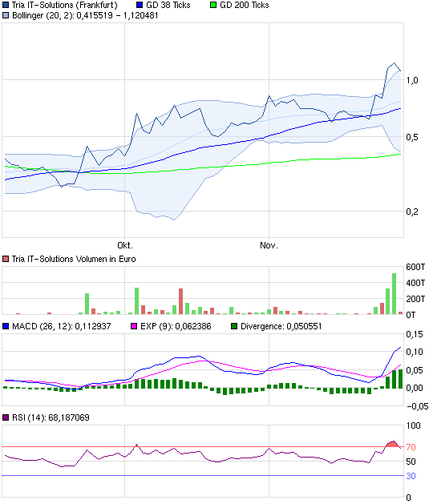The image size is (437, 504).
Task: Click the -0,05 MACD axis label
Action: (418, 406)
